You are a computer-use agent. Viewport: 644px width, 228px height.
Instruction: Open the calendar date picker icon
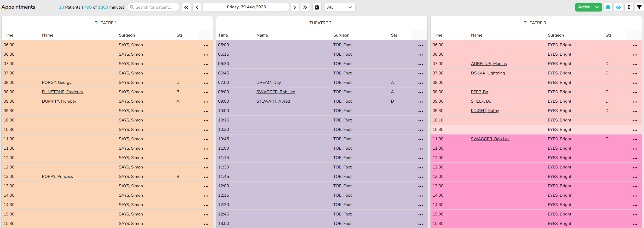point(317,7)
